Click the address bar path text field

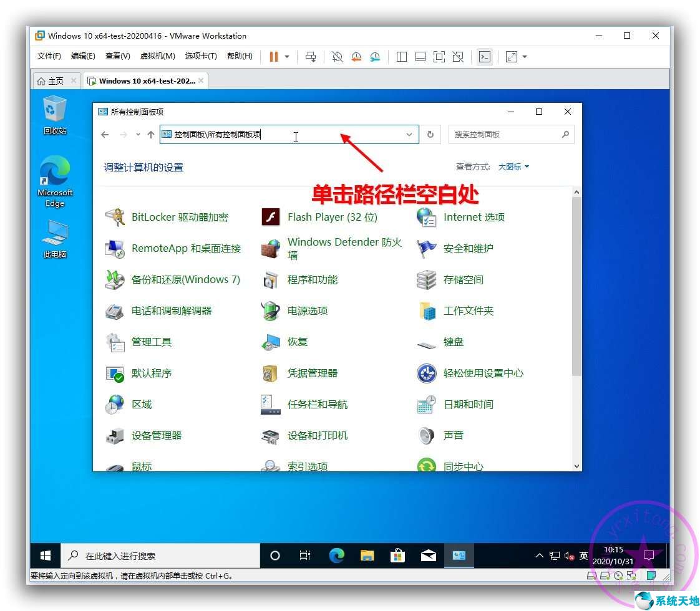pos(289,134)
